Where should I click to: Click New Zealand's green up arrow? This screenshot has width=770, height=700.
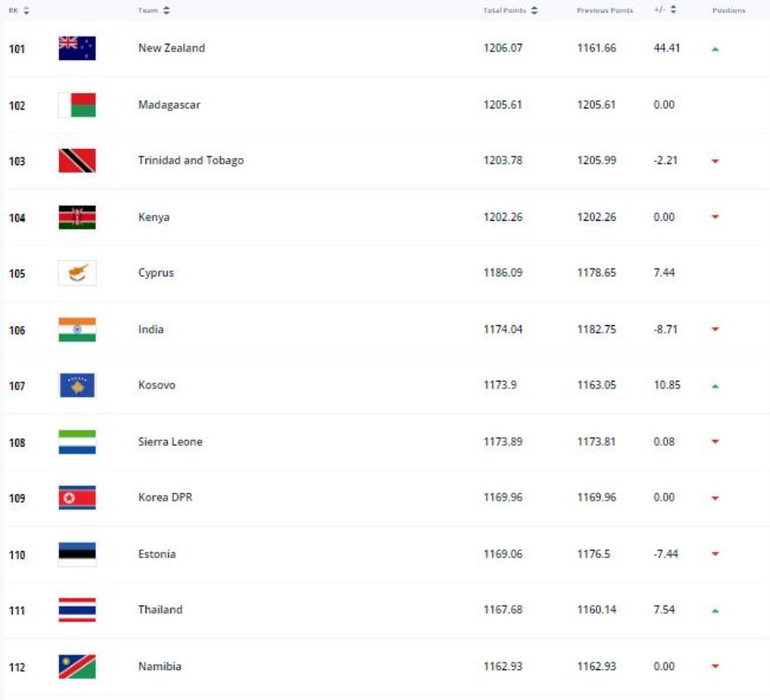tap(715, 49)
